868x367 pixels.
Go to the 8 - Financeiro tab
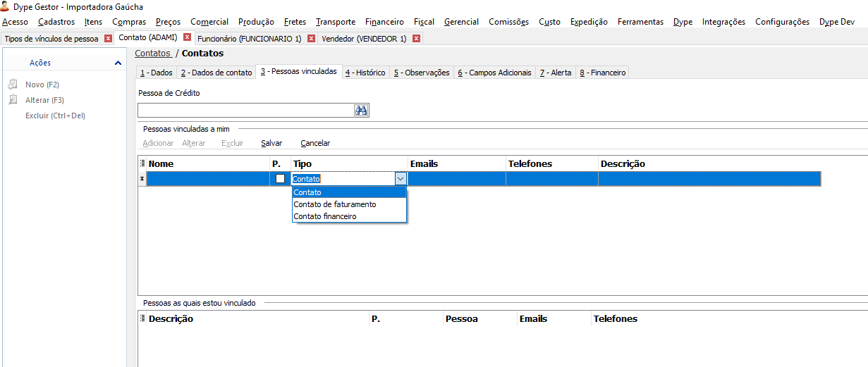[602, 73]
